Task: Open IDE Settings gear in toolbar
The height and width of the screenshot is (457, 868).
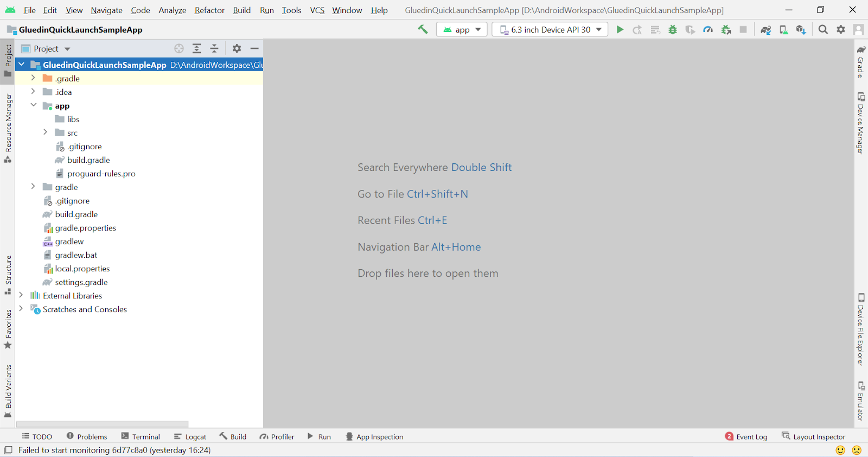Action: [x=841, y=30]
